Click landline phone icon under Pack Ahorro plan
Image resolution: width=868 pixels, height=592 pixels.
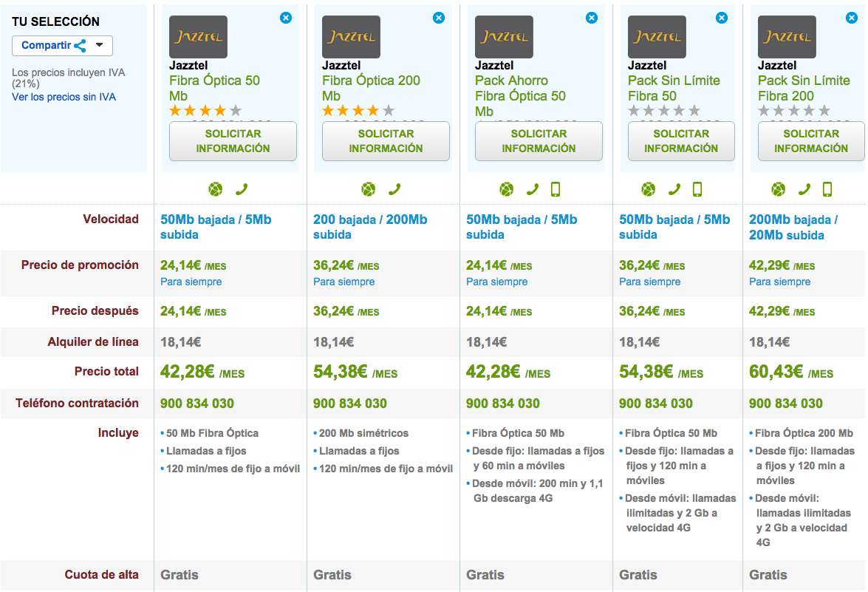tap(532, 189)
